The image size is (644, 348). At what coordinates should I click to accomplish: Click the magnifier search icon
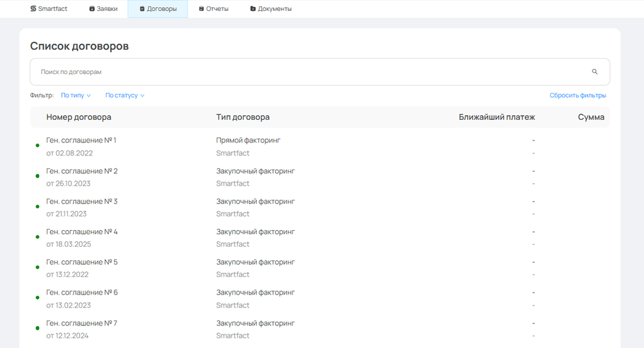594,72
